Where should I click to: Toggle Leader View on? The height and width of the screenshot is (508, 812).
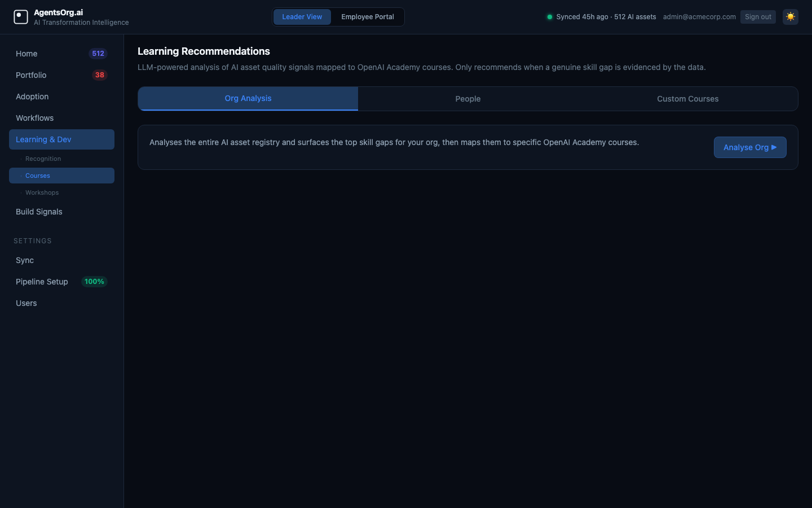pos(302,17)
